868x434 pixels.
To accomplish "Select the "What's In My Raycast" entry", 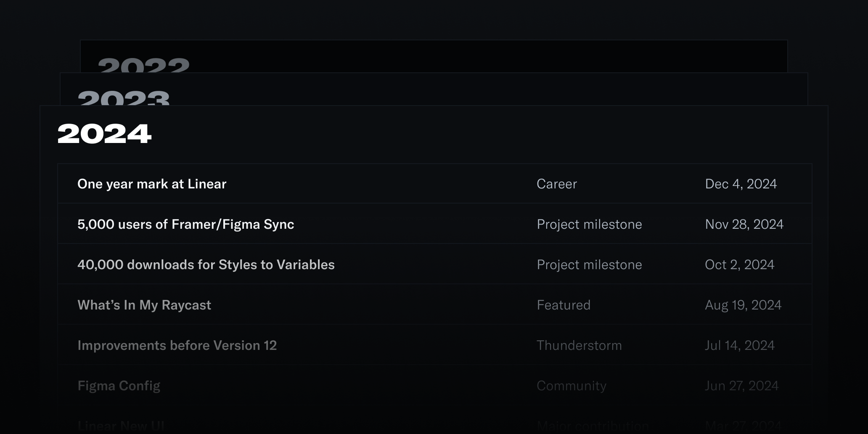I will click(144, 305).
